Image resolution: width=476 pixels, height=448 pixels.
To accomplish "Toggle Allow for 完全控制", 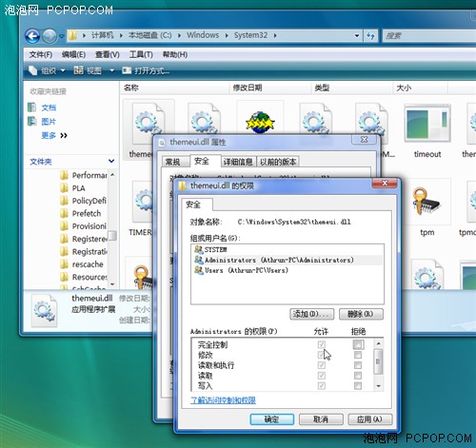I will point(321,344).
